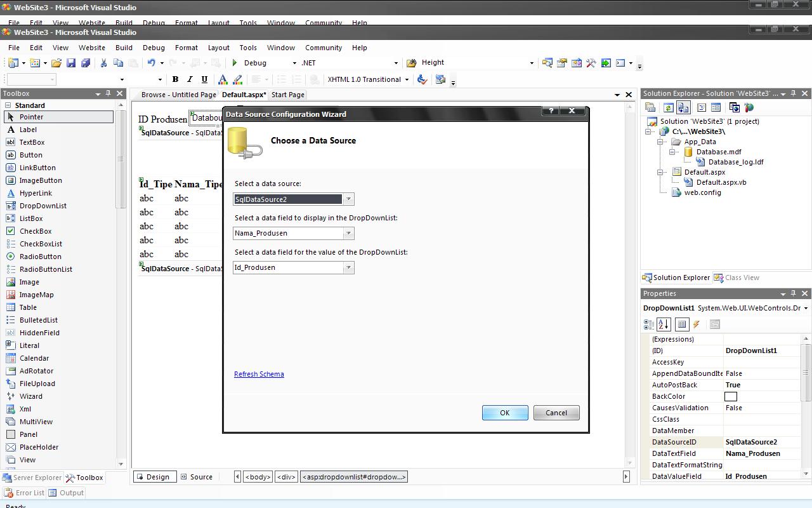
Task: Click the Toolbox hammer-and-wrench toolbar icon
Action: pyautogui.click(x=591, y=63)
